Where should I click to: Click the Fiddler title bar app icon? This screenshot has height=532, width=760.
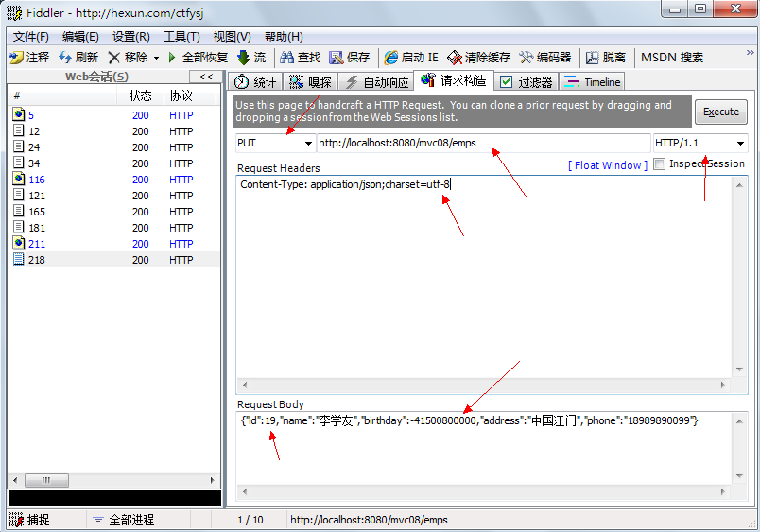coord(14,13)
